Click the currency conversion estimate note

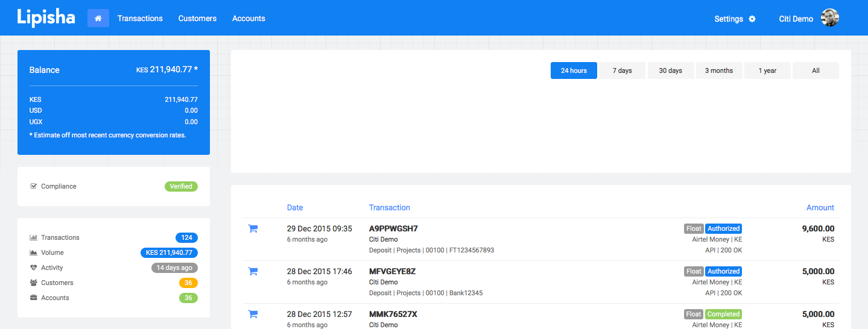[107, 135]
